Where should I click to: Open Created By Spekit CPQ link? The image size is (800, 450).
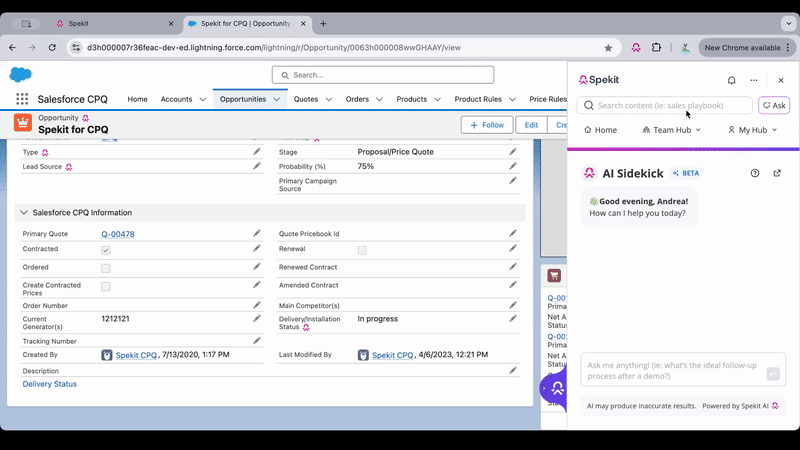click(x=136, y=355)
